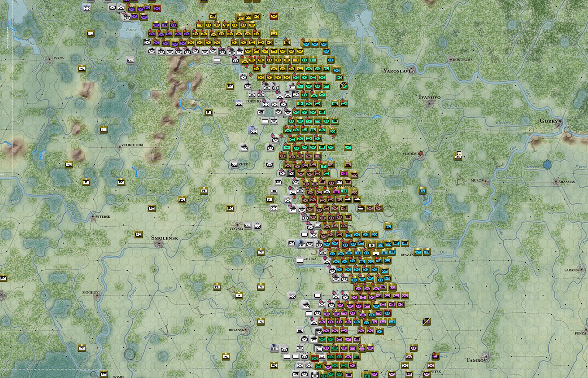The image size is (588, 378).
Task: Click the lone gray motorized counter east of Pskov
Action: point(130,60)
